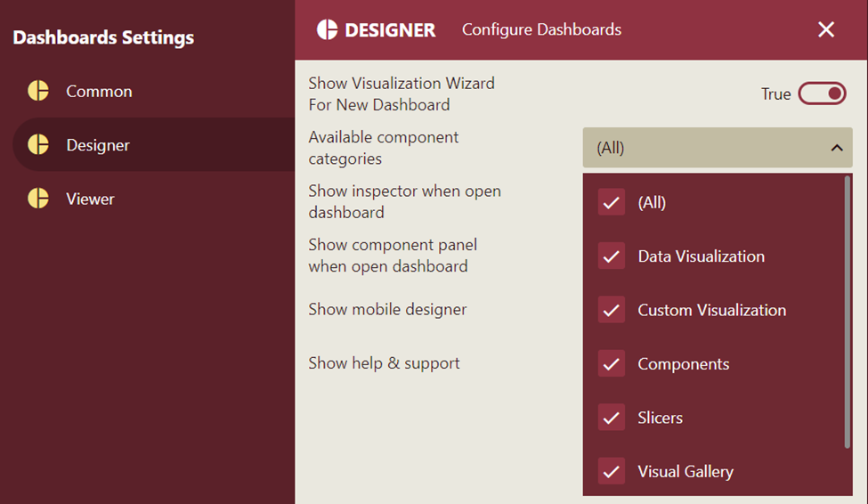Close the Configure Dashboards dialog
The height and width of the screenshot is (504, 868).
[x=826, y=29]
